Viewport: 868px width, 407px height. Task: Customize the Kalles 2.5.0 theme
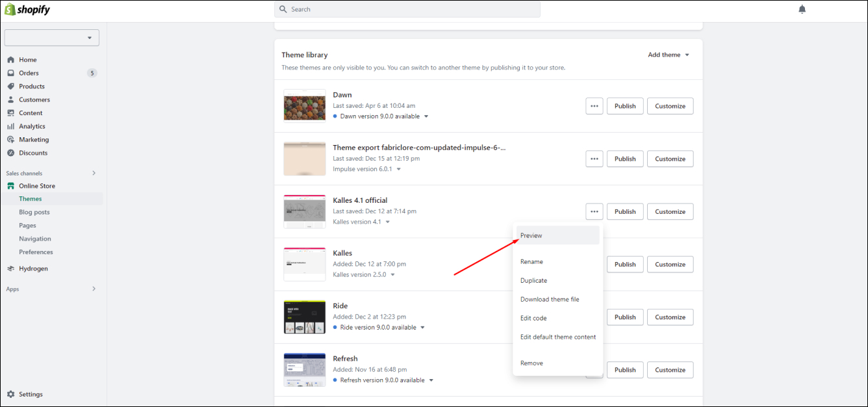670,264
